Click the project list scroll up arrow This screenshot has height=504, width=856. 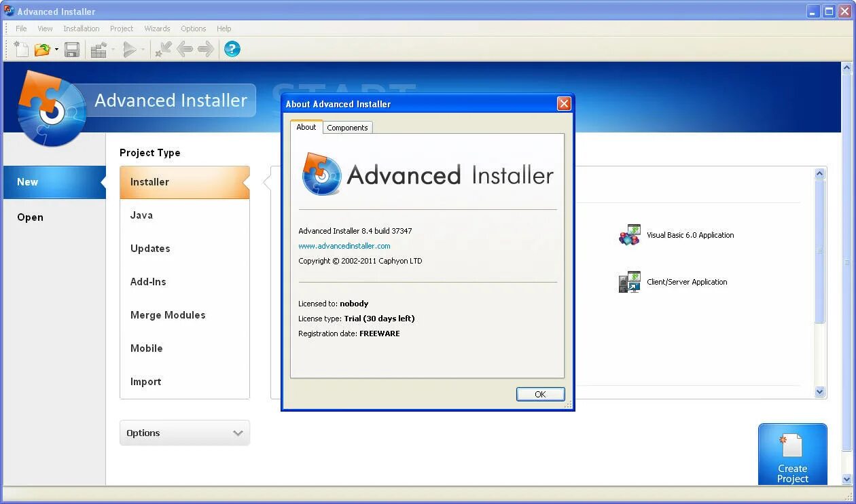pyautogui.click(x=819, y=173)
